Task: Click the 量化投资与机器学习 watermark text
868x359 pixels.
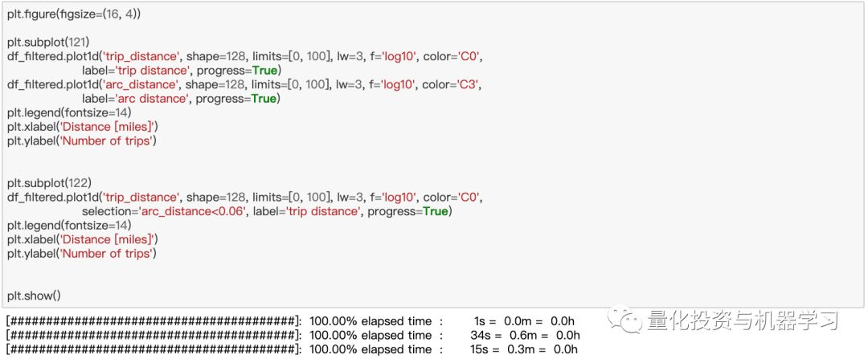Action: click(x=743, y=320)
